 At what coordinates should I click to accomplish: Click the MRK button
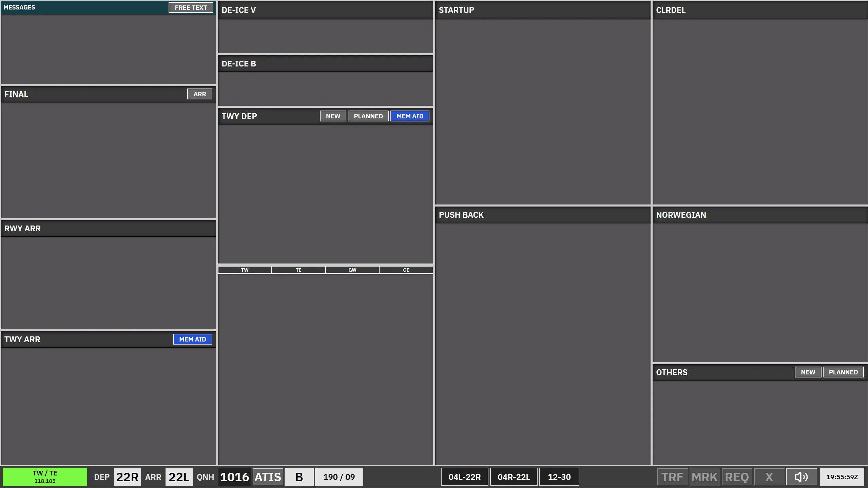point(705,477)
